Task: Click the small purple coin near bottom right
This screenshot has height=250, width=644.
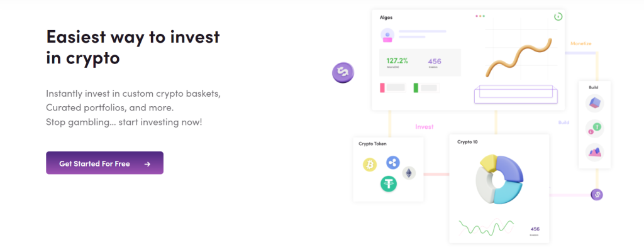Action: point(597,194)
